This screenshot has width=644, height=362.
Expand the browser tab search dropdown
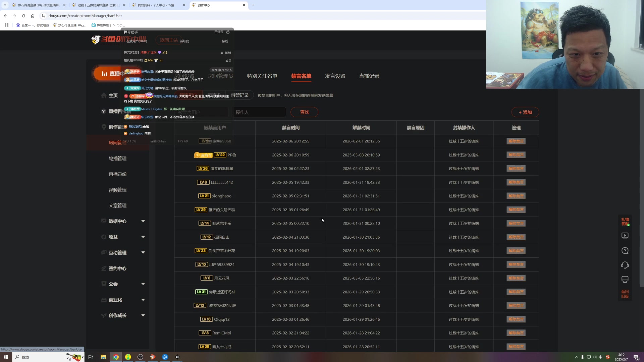pos(5,5)
